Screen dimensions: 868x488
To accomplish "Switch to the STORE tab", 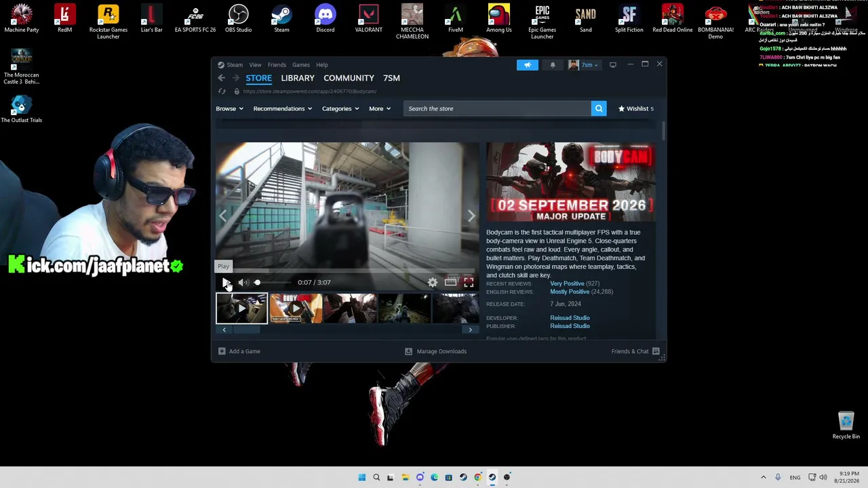I will click(258, 78).
